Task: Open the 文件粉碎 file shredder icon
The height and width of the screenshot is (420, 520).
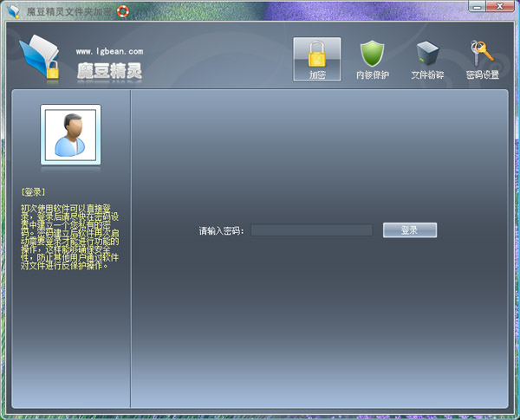Action: (x=427, y=60)
